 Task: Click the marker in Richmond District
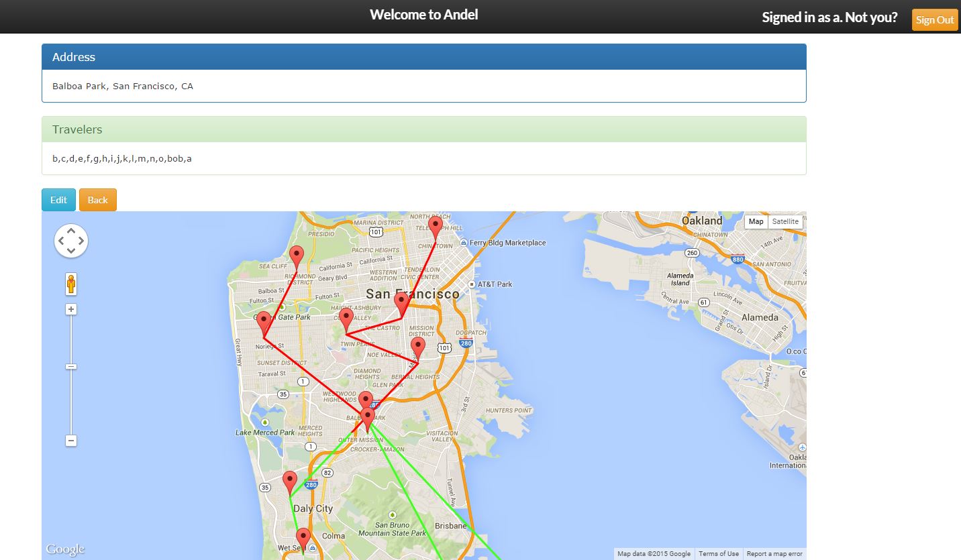point(297,257)
